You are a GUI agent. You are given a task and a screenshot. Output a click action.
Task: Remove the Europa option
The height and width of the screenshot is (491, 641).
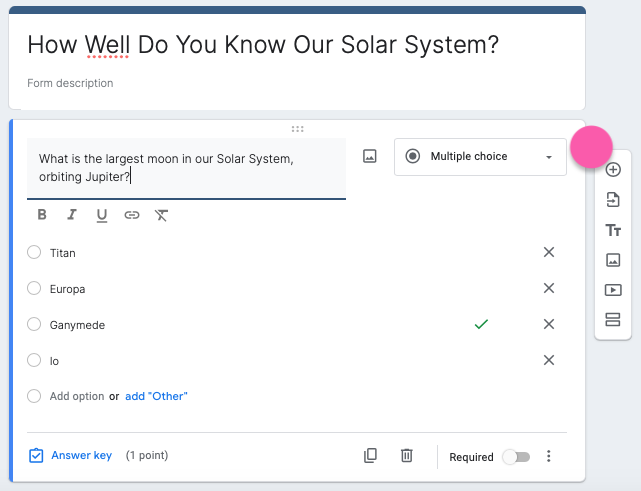coord(548,289)
